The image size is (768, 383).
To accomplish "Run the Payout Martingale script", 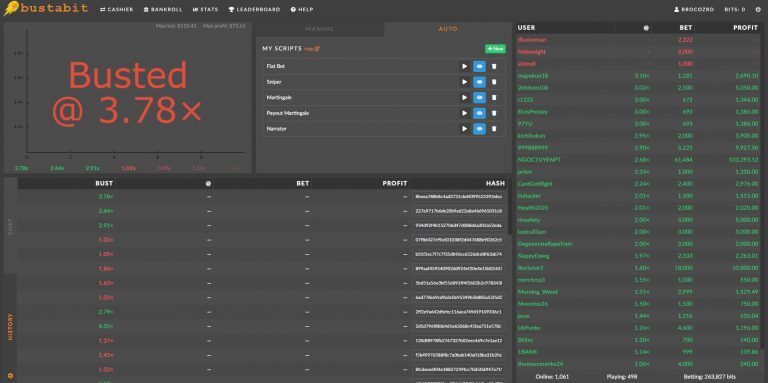I will (x=464, y=113).
